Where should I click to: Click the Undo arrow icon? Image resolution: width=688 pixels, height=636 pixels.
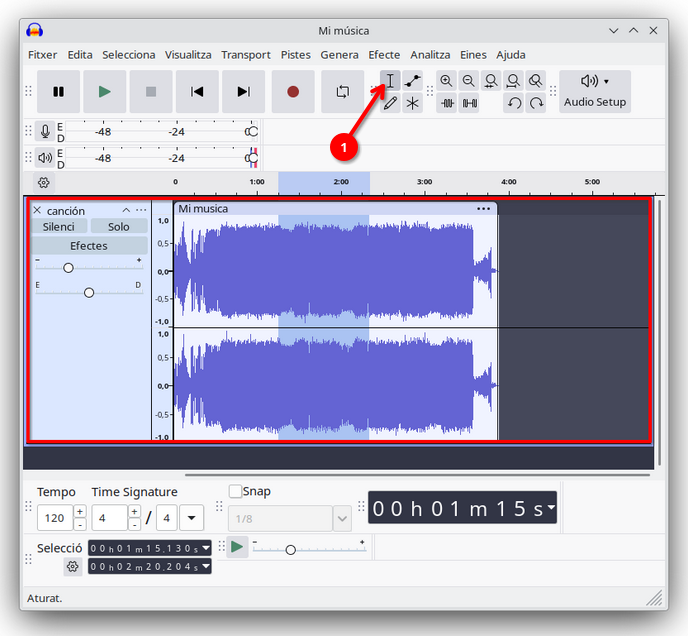[514, 103]
